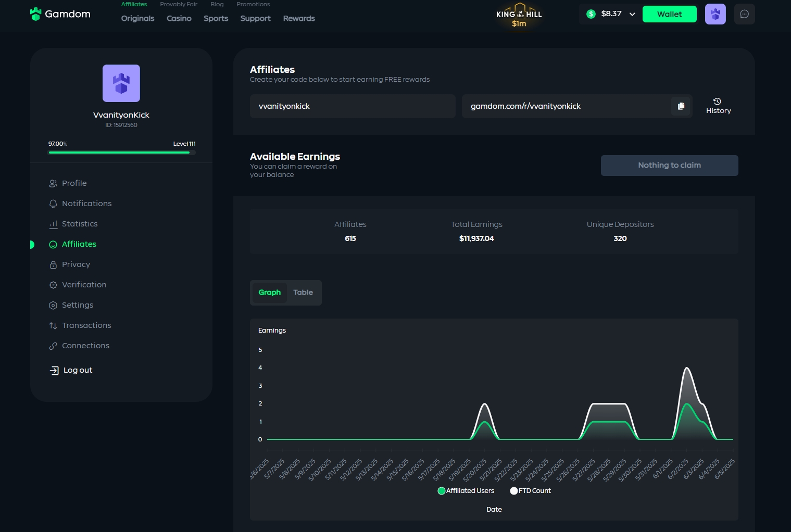The width and height of the screenshot is (791, 532).
Task: Click the level progress bar
Action: pyautogui.click(x=122, y=153)
